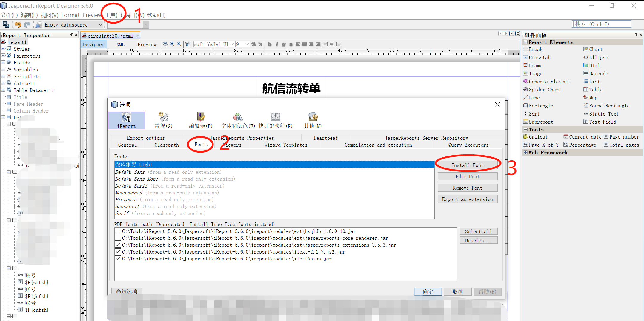The width and height of the screenshot is (644, 321).
Task: Pick the Text Field palette element
Action: (600, 122)
